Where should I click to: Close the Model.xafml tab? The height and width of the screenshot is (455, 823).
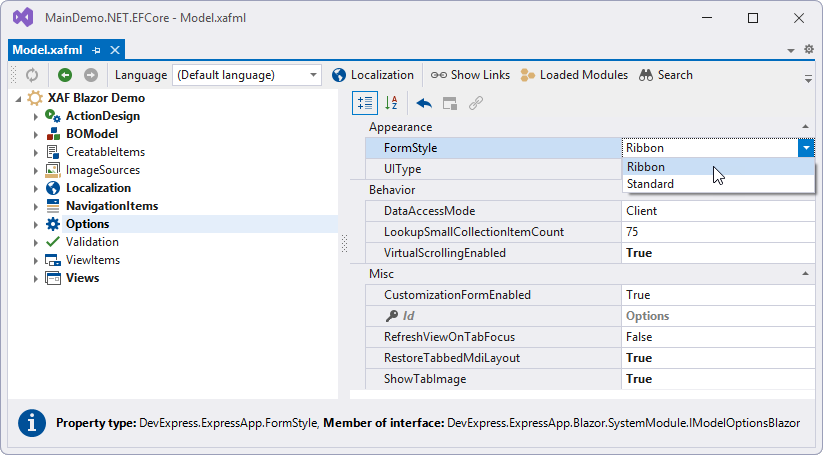115,50
